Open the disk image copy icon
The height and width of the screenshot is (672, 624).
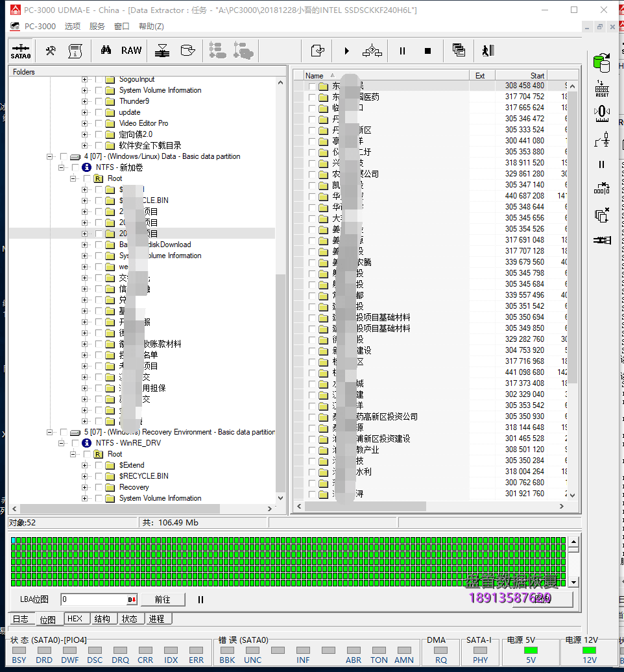click(187, 51)
